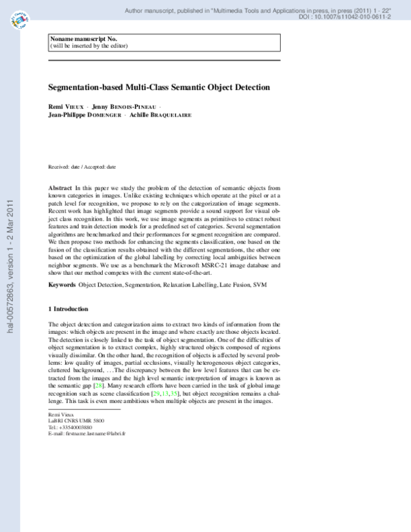Click the Abstract heading
This screenshot has height=532, width=411.
(x=60, y=188)
